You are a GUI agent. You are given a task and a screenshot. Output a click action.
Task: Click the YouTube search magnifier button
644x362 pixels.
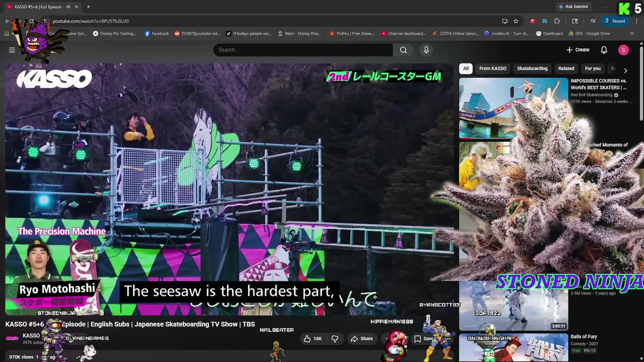tap(404, 50)
